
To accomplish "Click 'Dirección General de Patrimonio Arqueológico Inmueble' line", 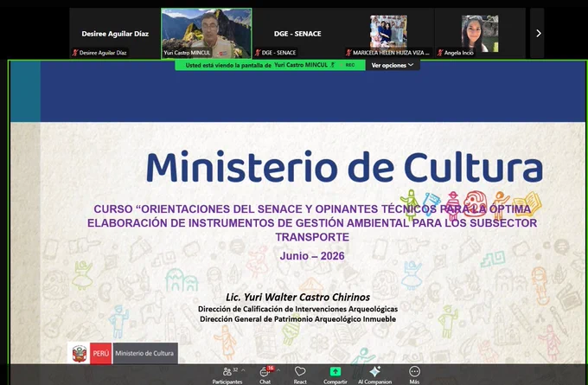I will tap(297, 319).
